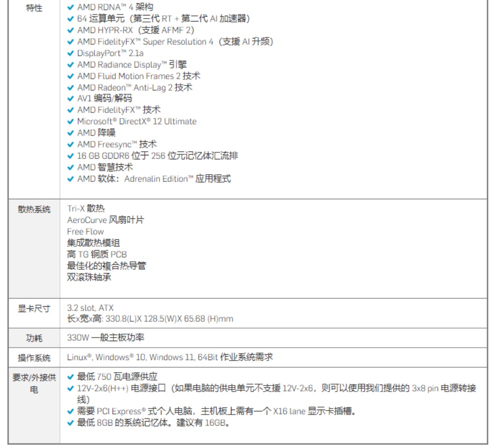Screen dimensions: 495x448
Task: Click the checkmark next to DisplayPort 2.1a
Action: coord(70,53)
